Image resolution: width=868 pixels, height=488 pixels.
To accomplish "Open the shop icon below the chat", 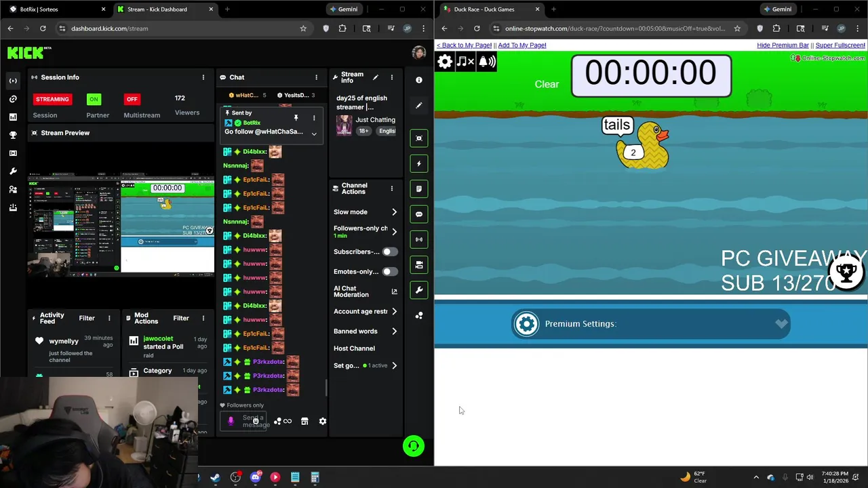I will (304, 421).
